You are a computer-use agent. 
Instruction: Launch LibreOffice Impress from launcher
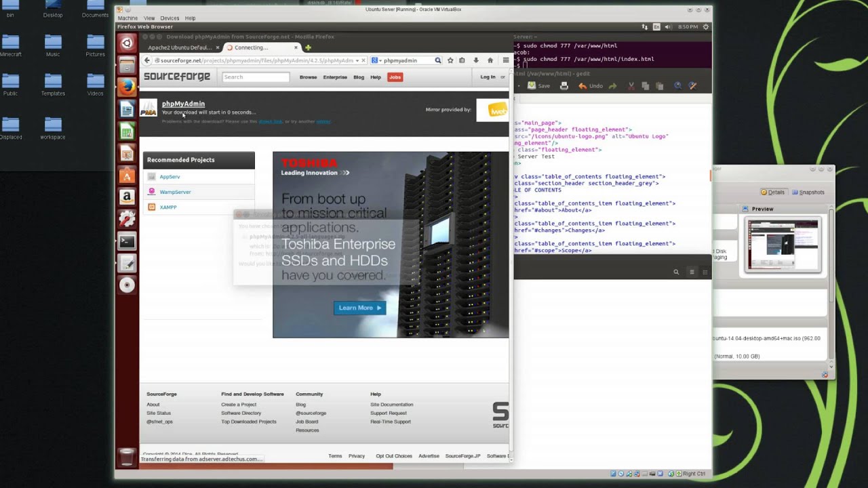(127, 153)
